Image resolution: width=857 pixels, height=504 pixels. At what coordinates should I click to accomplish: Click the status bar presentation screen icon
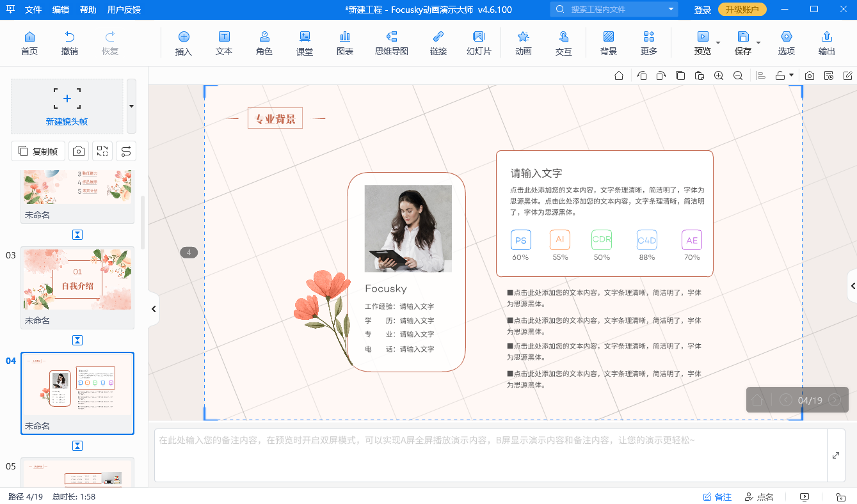[805, 497]
